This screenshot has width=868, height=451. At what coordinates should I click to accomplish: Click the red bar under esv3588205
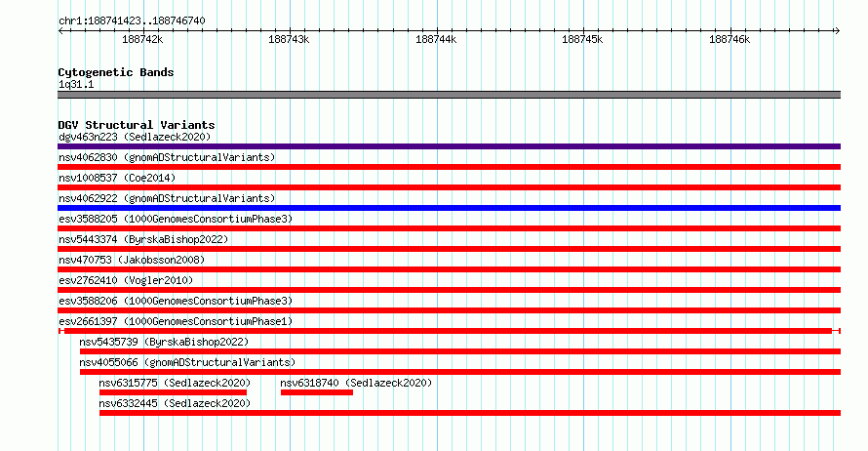click(449, 228)
